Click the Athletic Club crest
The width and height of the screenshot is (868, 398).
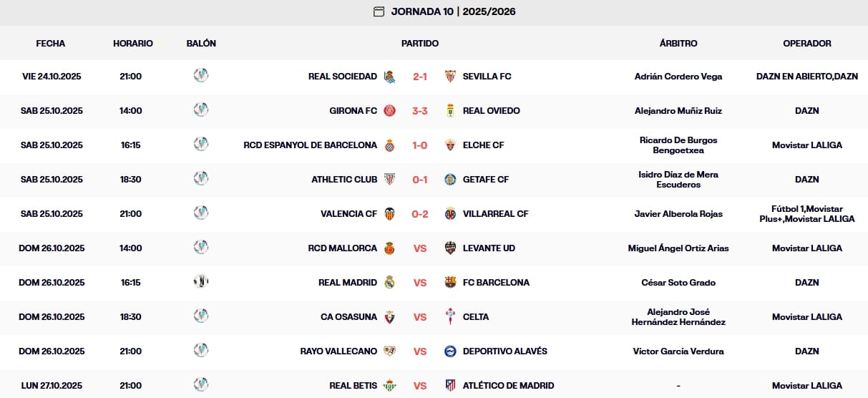point(390,180)
